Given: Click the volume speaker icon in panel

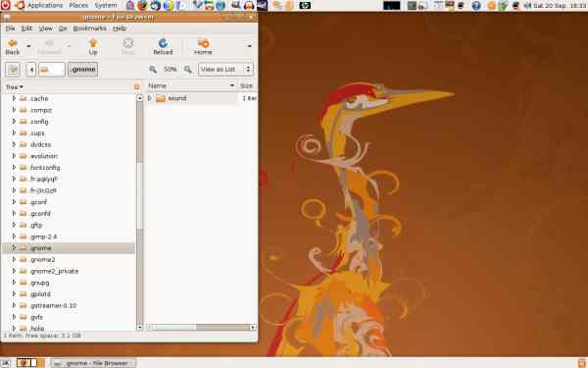Looking at the screenshot, I should pyautogui.click(x=527, y=5).
